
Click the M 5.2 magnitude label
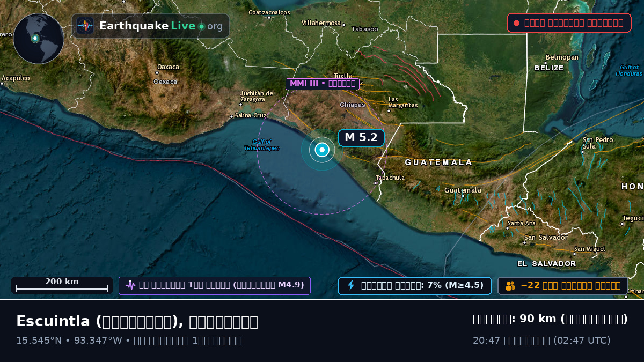361,137
